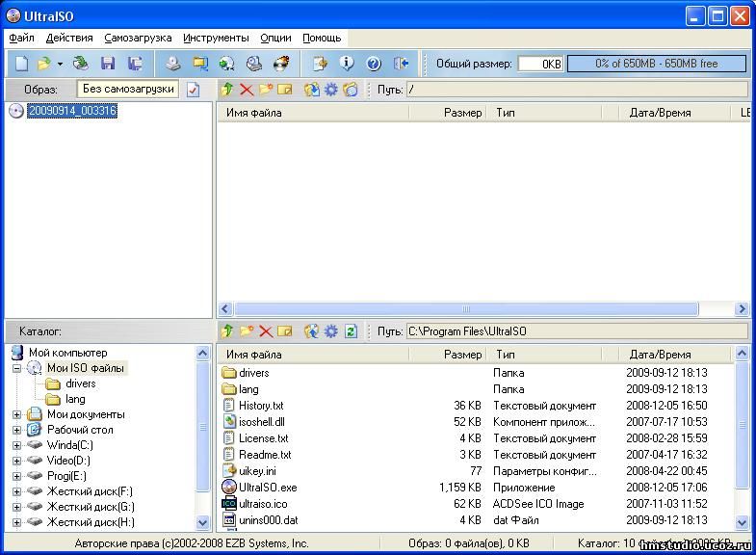Click the Make CD/DVD Image icon
756x555 pixels.
pos(173,64)
